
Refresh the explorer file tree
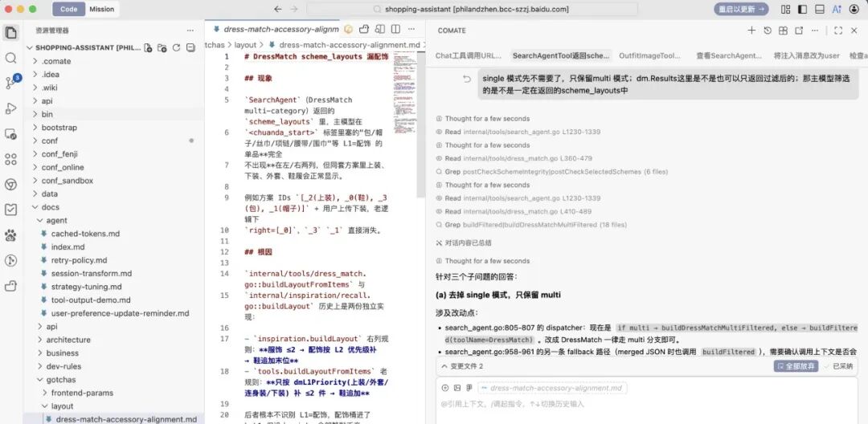177,48
